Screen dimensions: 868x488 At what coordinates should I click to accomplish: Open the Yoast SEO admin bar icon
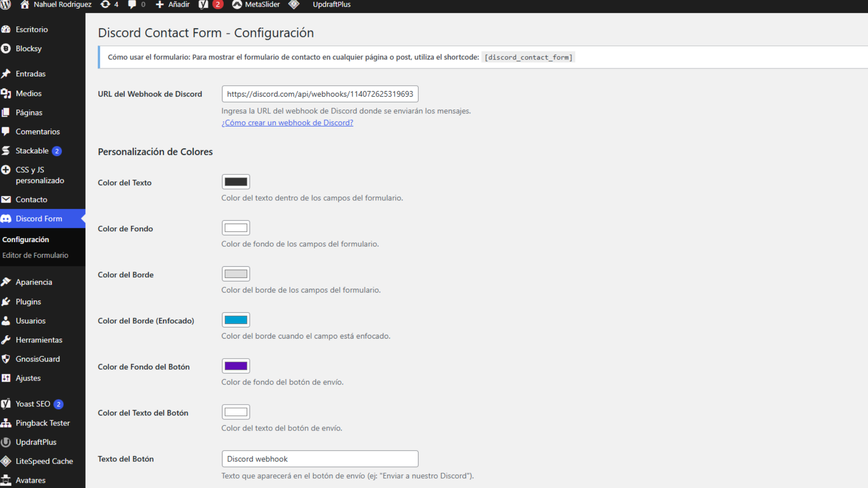coord(203,5)
